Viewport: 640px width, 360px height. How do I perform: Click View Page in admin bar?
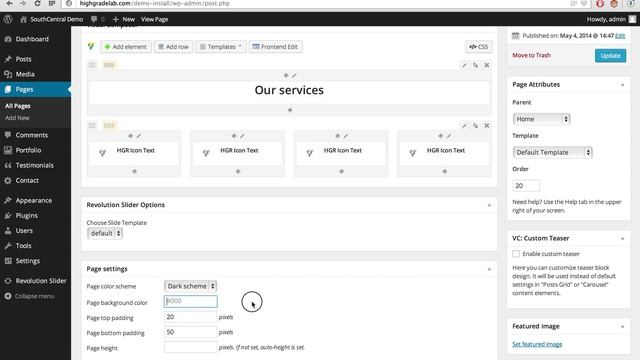(154, 19)
